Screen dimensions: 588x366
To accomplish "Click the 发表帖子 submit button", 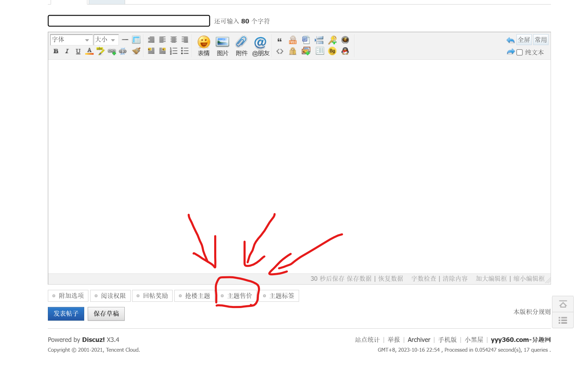I will [x=66, y=314].
